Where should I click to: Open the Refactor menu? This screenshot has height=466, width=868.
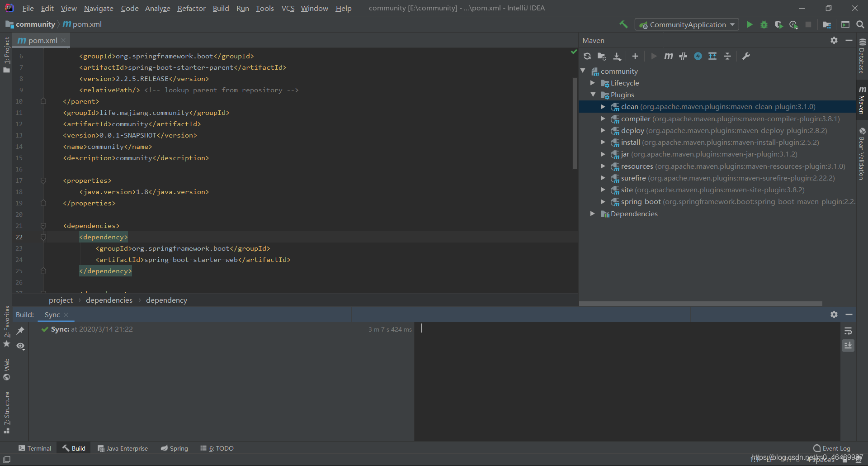[191, 8]
